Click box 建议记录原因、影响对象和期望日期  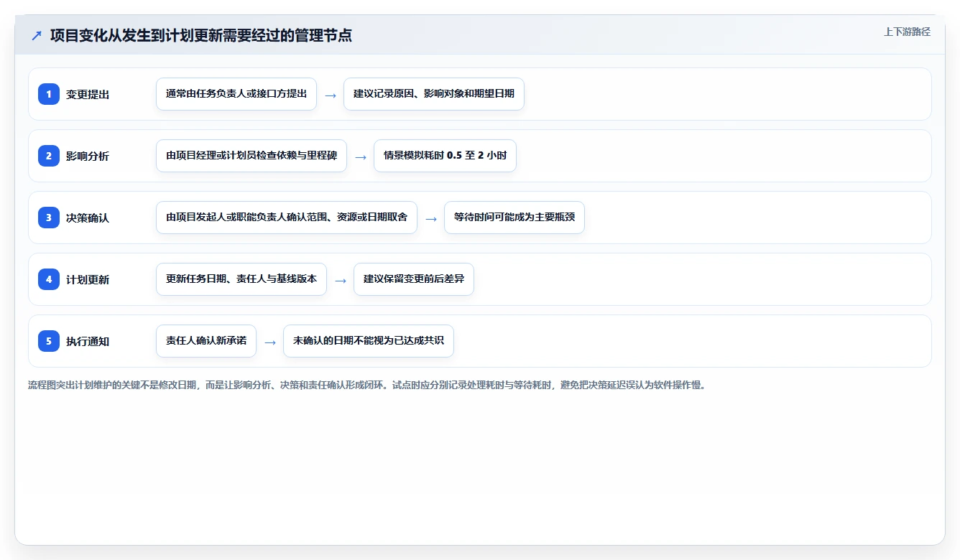434,94
